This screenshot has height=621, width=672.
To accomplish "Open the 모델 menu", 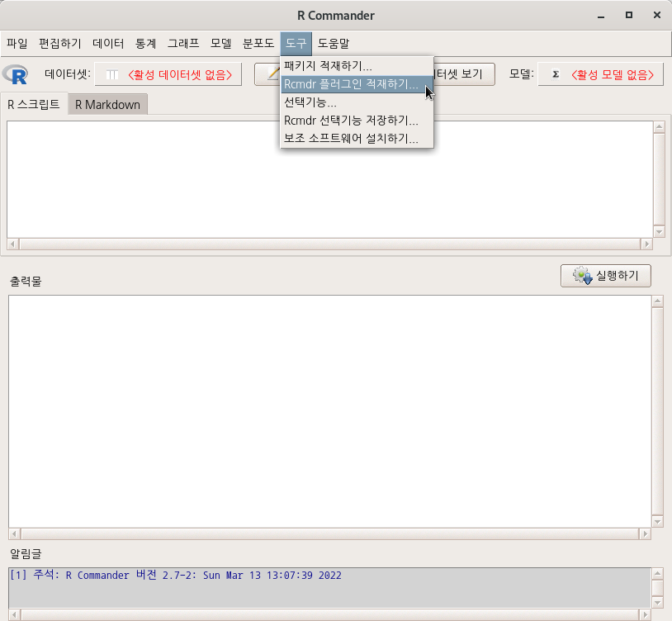I will click(x=221, y=43).
